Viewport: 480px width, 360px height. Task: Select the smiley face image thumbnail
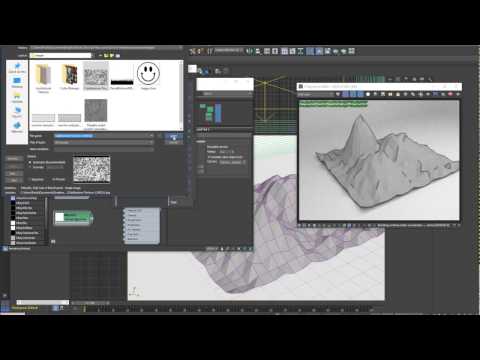click(x=148, y=74)
